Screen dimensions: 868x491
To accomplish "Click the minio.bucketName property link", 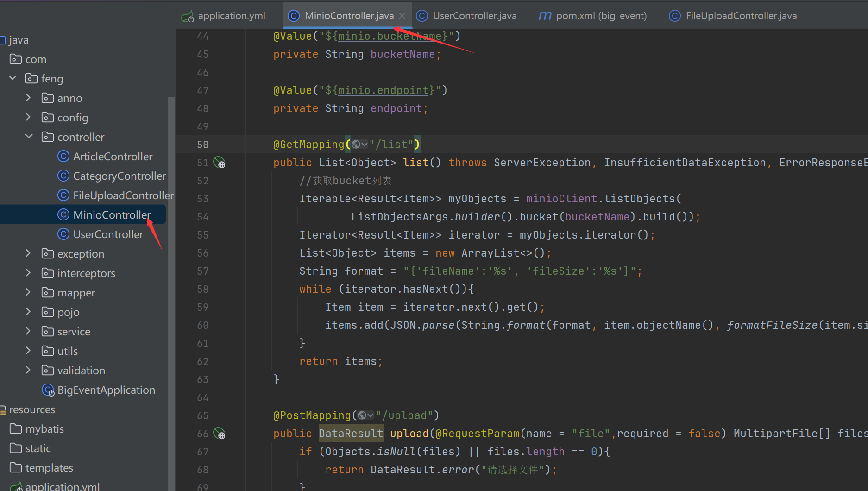I will (390, 36).
